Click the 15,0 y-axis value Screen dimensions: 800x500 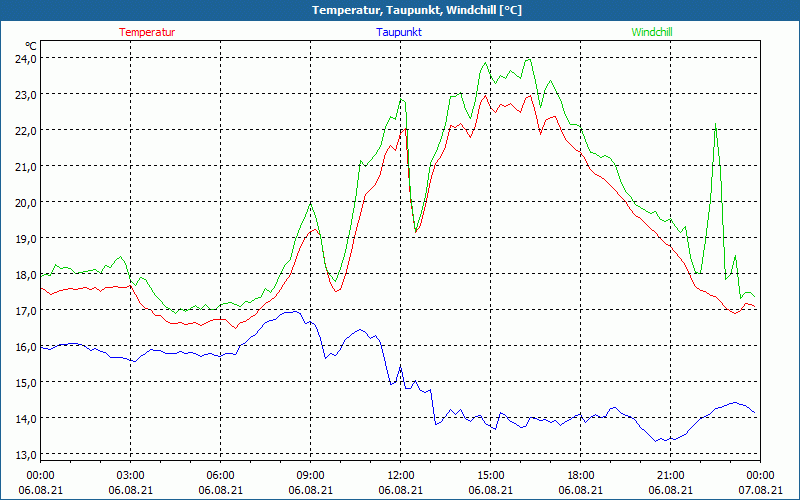[26, 382]
